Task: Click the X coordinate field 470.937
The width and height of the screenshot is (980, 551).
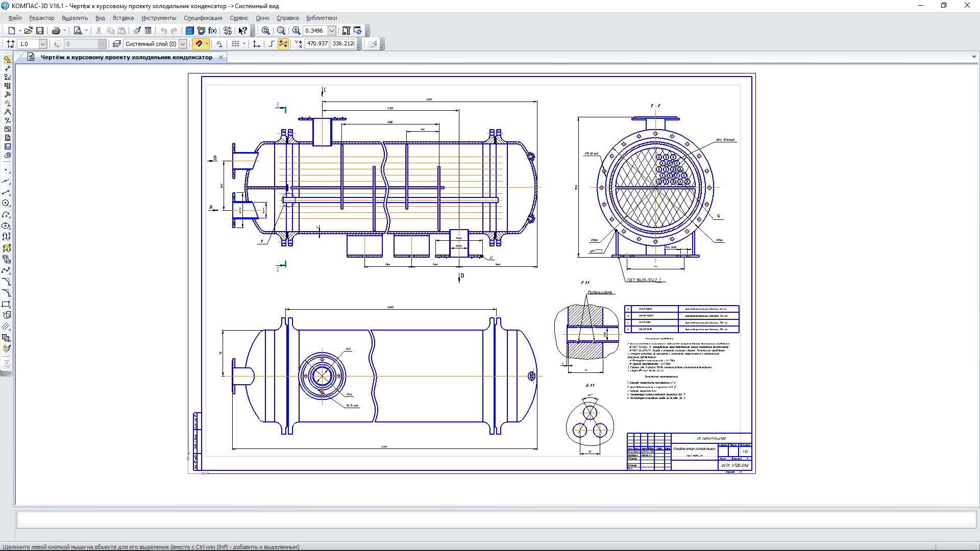Action: coord(317,44)
